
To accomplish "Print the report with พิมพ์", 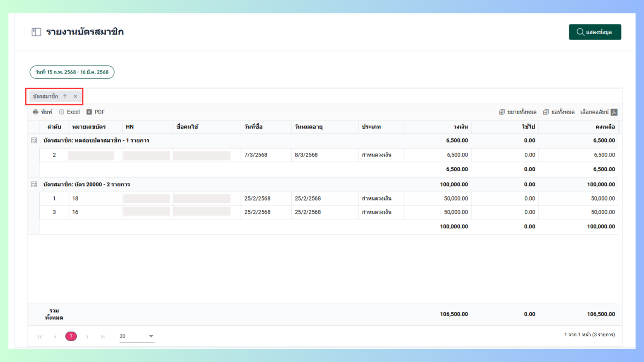I will point(42,112).
